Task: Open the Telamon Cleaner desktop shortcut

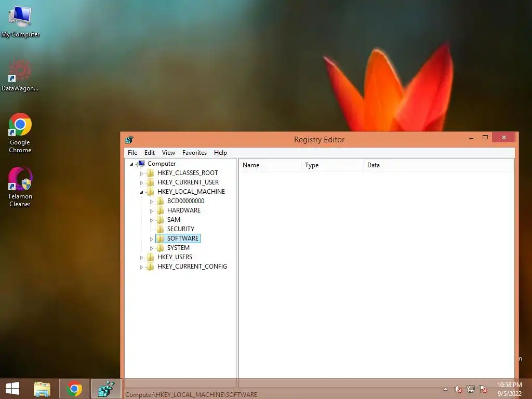Action: pos(20,187)
